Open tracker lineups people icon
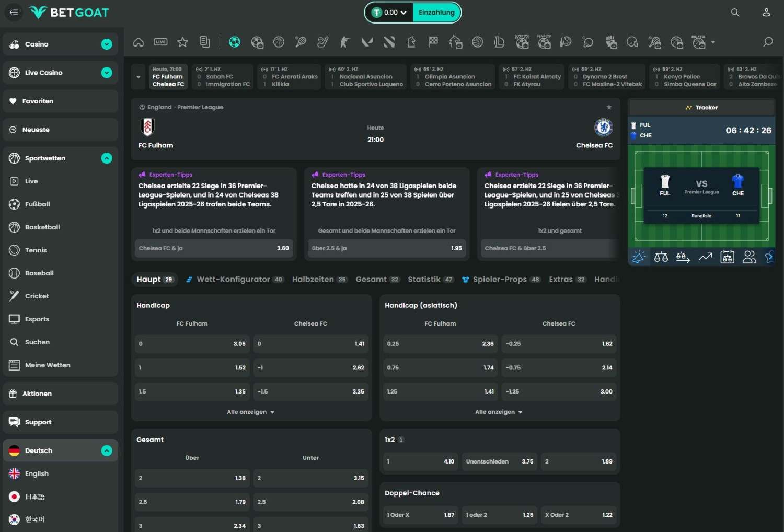This screenshot has height=532, width=784. coord(750,257)
